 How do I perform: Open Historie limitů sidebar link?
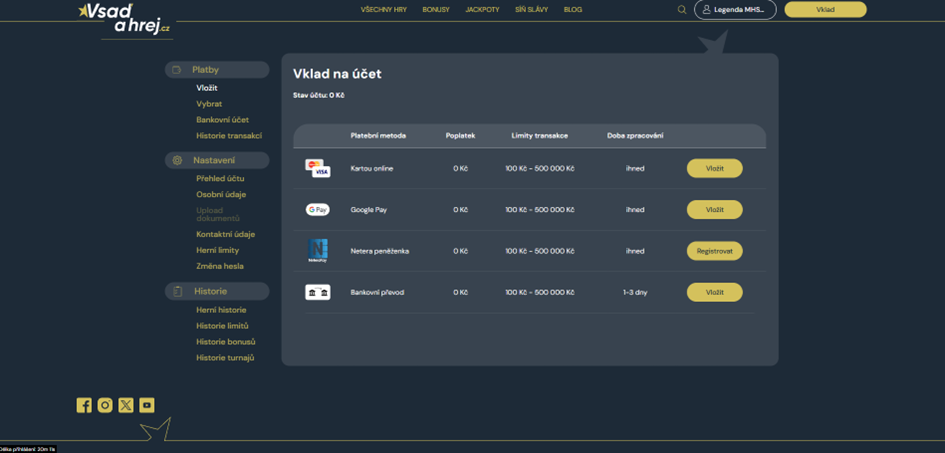[x=222, y=326]
